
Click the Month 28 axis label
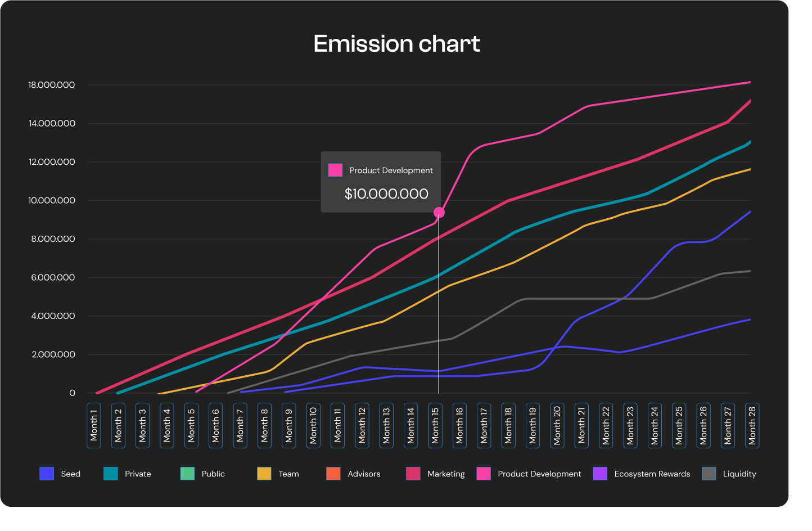coord(752,426)
